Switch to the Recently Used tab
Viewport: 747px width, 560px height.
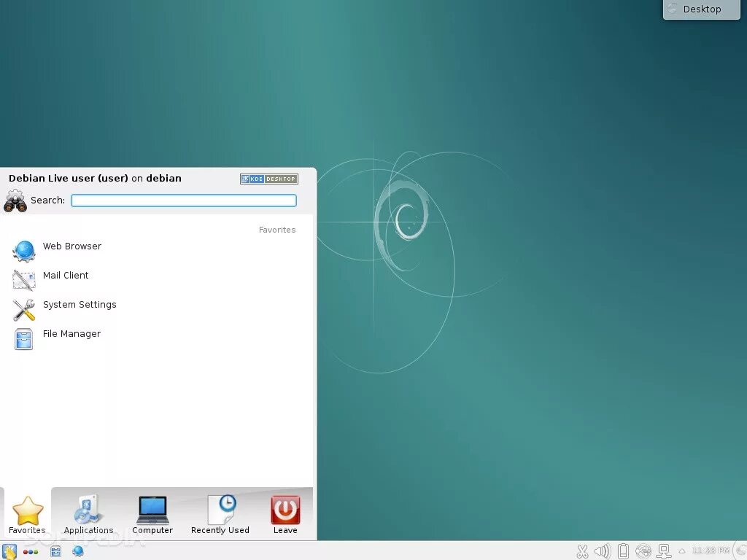[x=220, y=515]
